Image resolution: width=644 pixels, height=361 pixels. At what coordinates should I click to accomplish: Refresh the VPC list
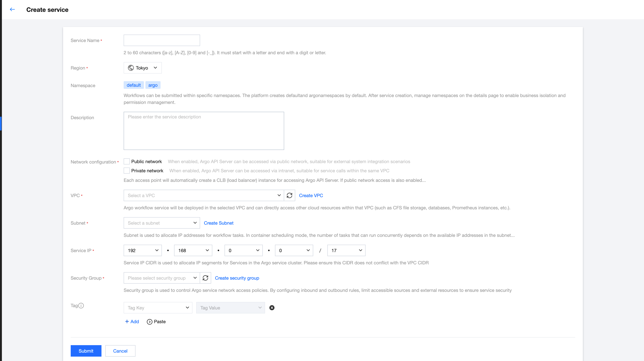[x=289, y=195]
